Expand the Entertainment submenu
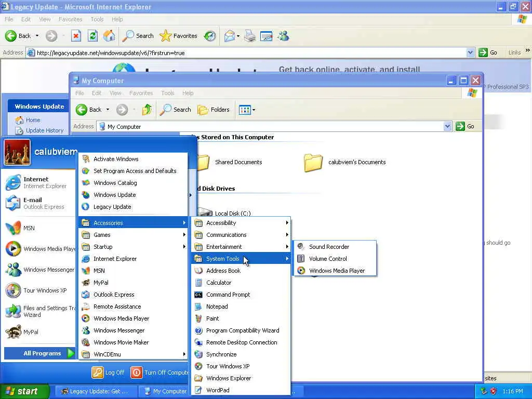The height and width of the screenshot is (399, 532). 241,247
